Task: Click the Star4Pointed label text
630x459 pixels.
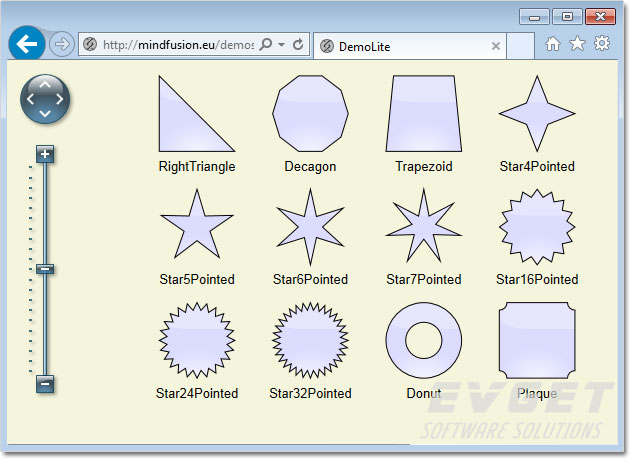Action: click(x=537, y=166)
